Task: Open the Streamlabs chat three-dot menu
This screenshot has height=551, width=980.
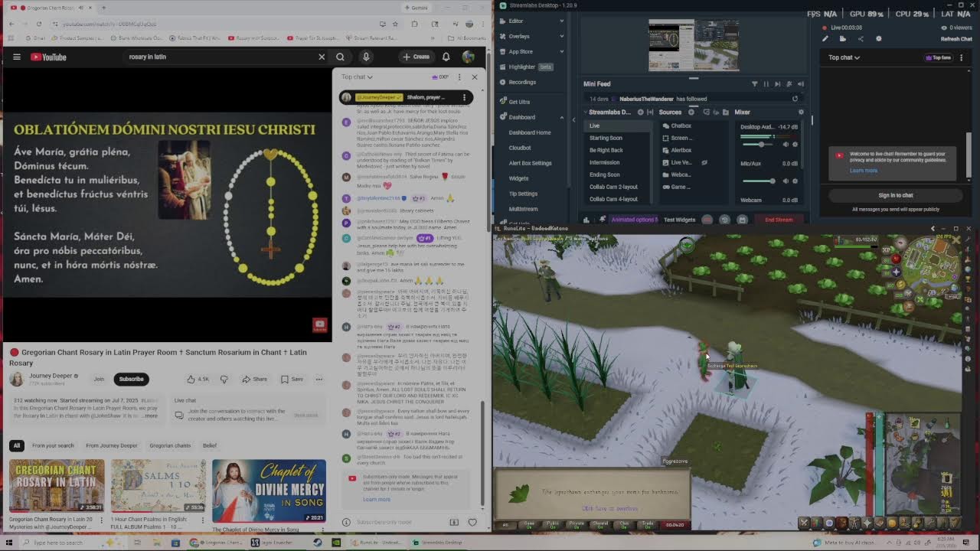Action: 962,57
